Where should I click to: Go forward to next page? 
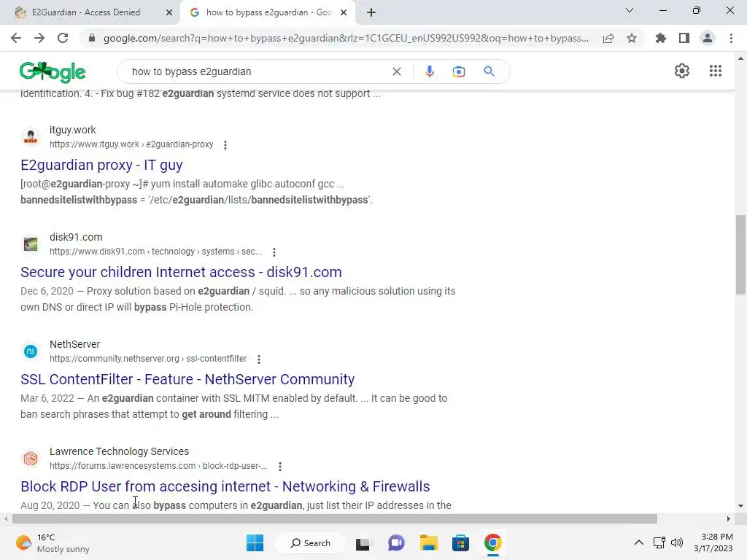pos(39,38)
